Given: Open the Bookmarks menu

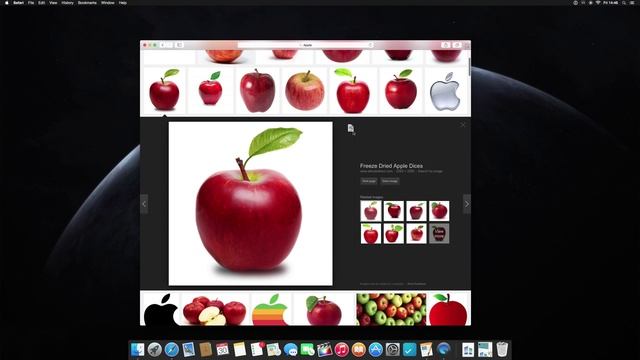Looking at the screenshot, I should point(87,3).
